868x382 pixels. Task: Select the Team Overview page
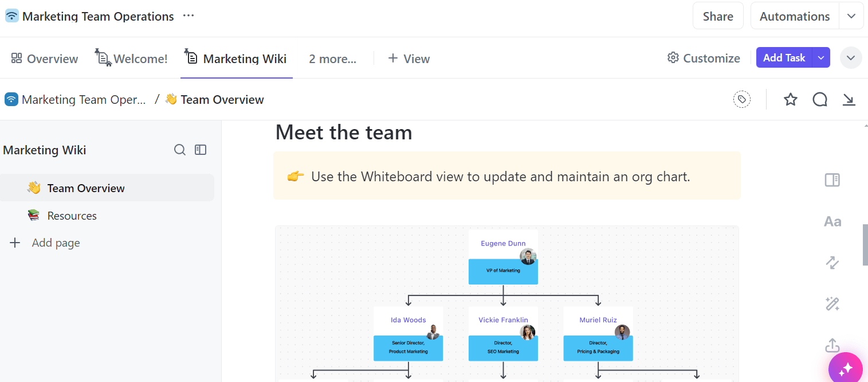[x=107, y=188]
